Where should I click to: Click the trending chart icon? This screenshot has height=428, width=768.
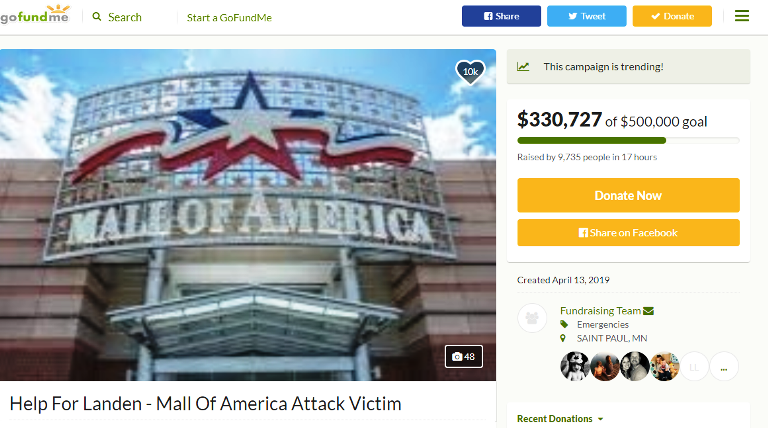tap(523, 67)
